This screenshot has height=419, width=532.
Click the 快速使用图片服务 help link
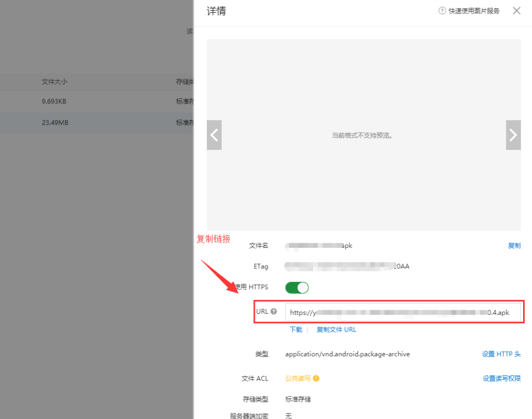[x=474, y=11]
